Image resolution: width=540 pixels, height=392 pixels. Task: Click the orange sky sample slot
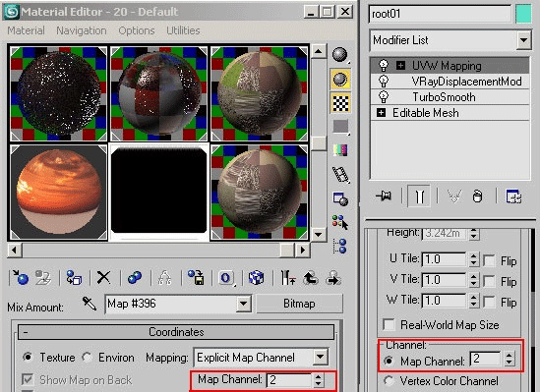point(59,193)
